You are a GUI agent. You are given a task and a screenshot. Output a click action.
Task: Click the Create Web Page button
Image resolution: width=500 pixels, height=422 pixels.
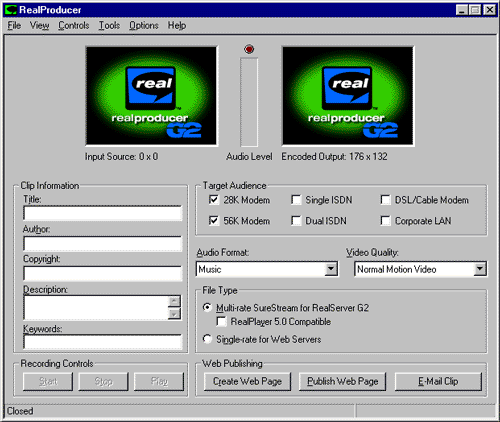pyautogui.click(x=247, y=381)
